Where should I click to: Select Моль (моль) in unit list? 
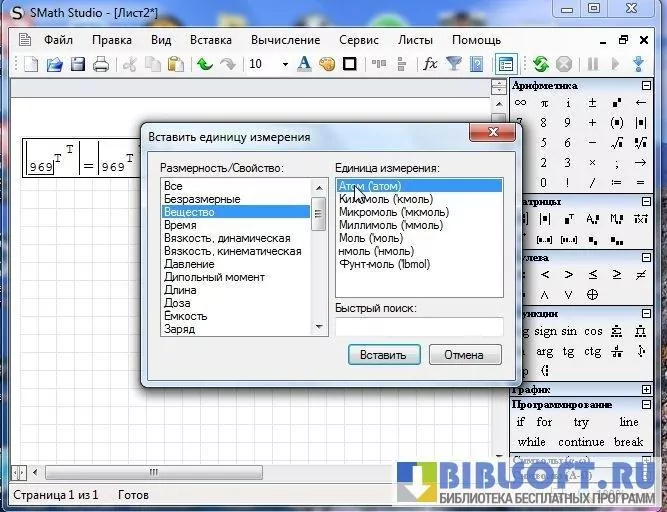(371, 238)
